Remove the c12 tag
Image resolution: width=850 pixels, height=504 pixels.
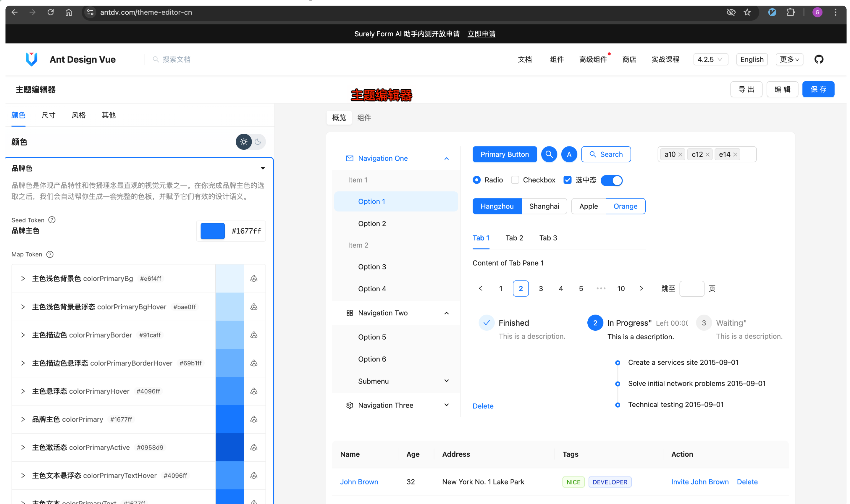point(707,154)
